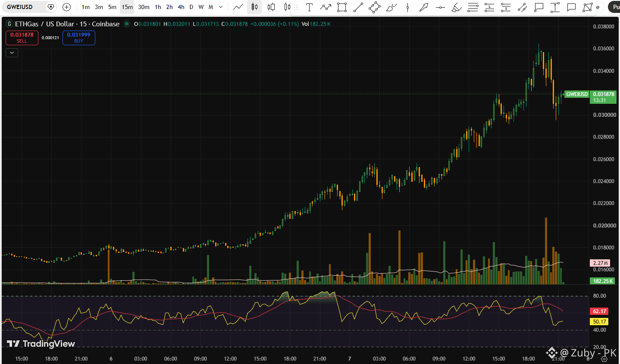Image resolution: width=620 pixels, height=364 pixels.
Task: Switch to the 3m timeframe
Action: (x=99, y=7)
